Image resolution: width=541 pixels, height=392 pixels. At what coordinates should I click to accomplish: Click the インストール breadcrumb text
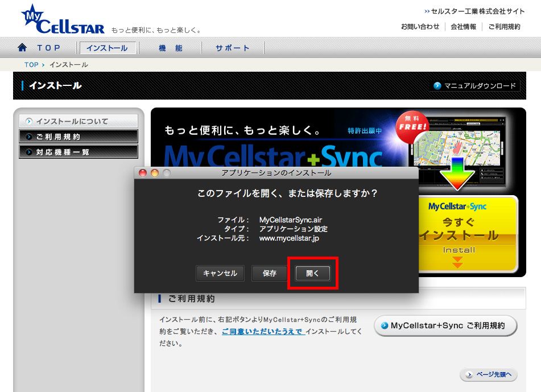coord(69,64)
